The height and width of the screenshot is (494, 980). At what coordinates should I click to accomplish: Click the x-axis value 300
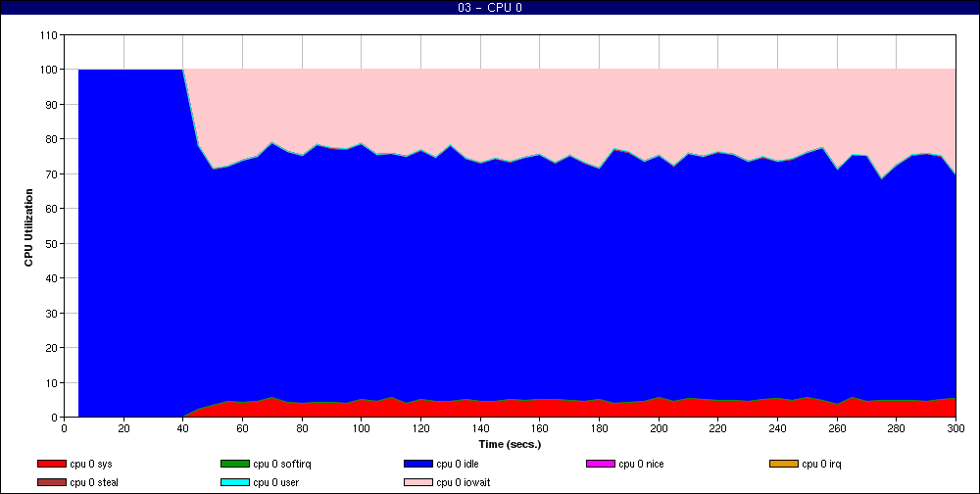955,428
